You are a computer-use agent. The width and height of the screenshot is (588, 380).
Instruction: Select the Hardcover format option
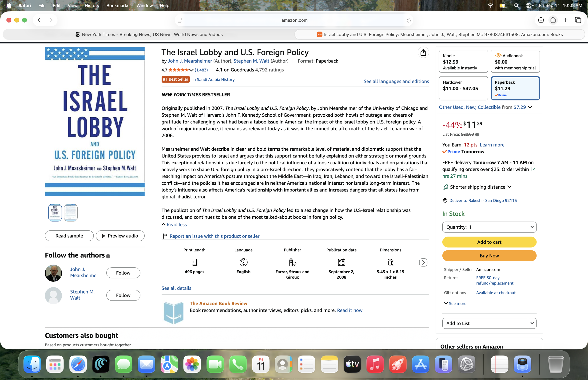point(463,88)
